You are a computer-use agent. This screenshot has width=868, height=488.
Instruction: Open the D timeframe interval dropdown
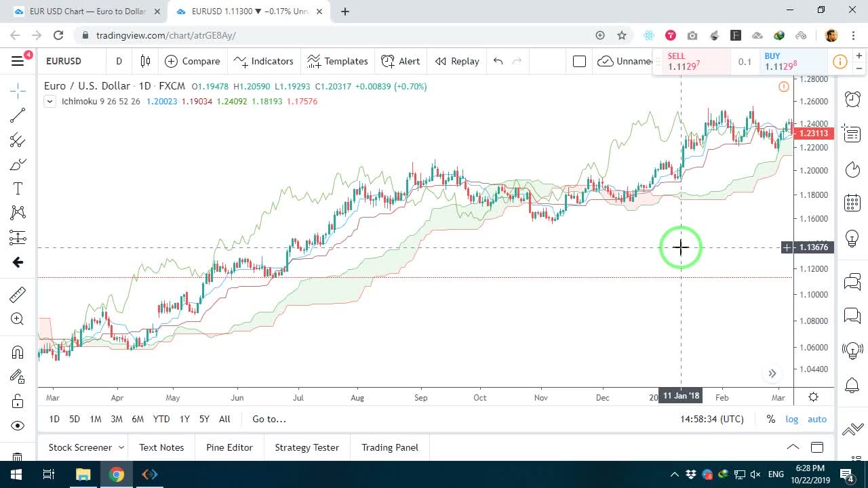[119, 61]
